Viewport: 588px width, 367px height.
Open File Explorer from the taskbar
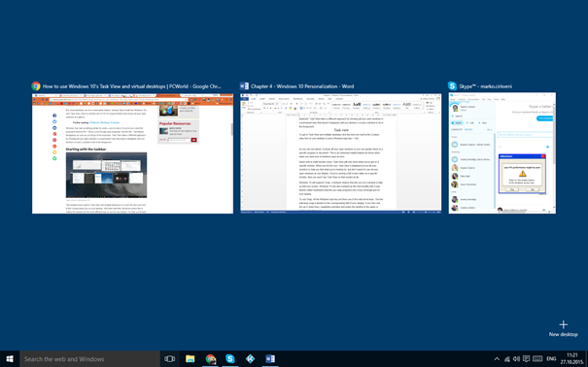(x=190, y=359)
